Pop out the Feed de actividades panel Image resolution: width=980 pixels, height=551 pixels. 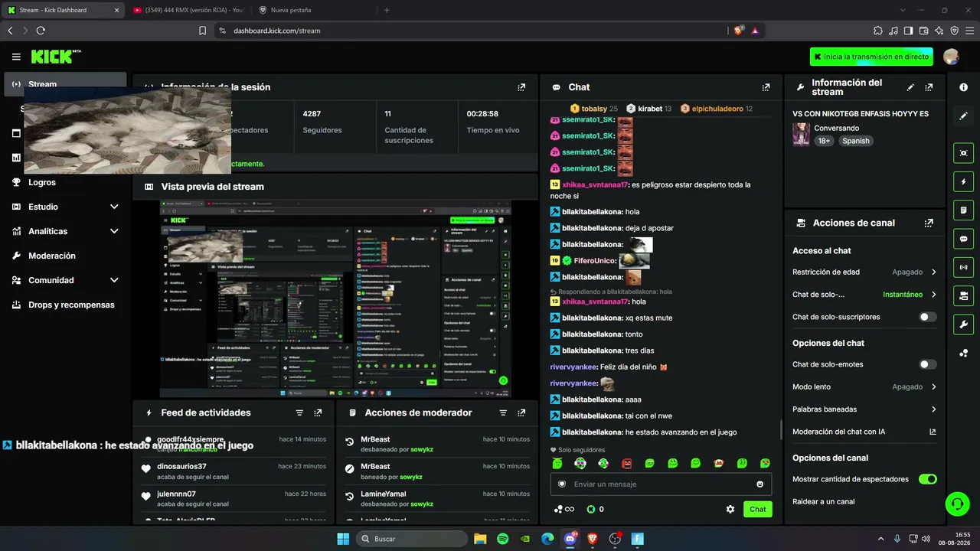[x=318, y=412]
